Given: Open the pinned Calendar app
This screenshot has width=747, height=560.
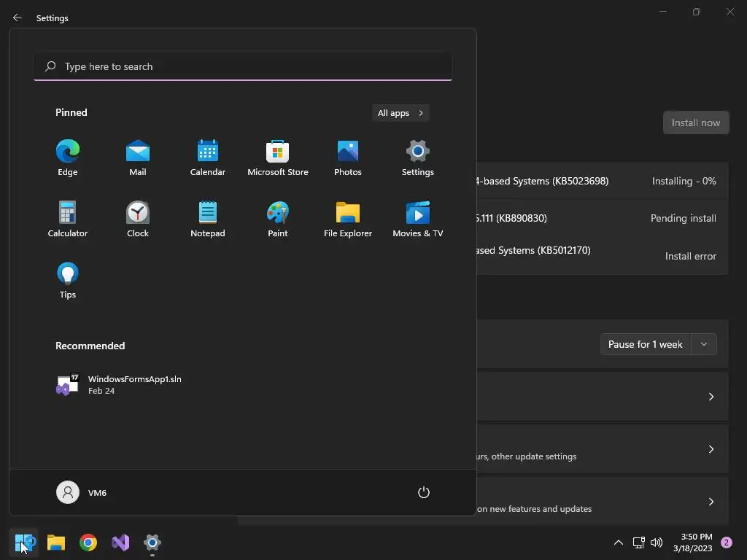Looking at the screenshot, I should pyautogui.click(x=208, y=158).
